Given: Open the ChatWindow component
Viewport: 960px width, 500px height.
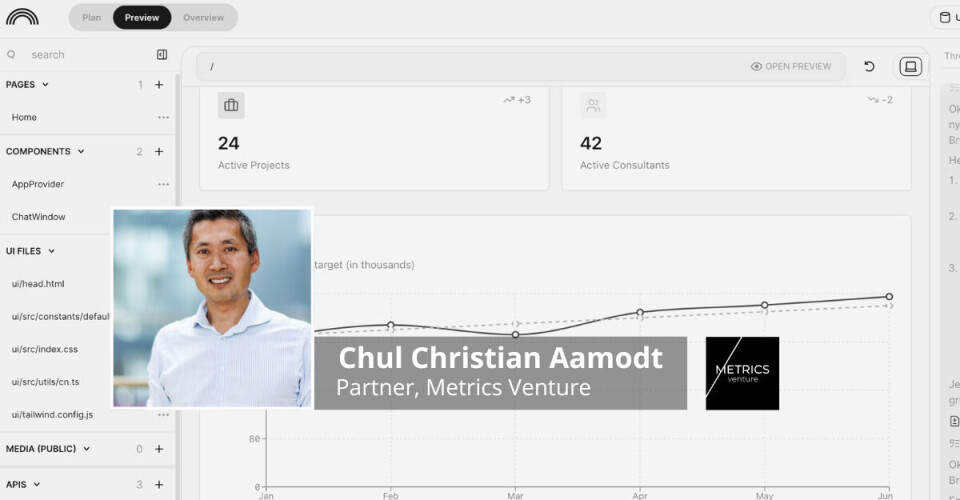Looking at the screenshot, I should (38, 217).
